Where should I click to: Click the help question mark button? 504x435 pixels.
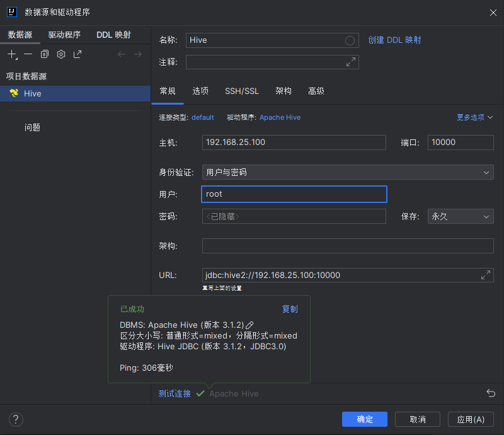pyautogui.click(x=16, y=419)
